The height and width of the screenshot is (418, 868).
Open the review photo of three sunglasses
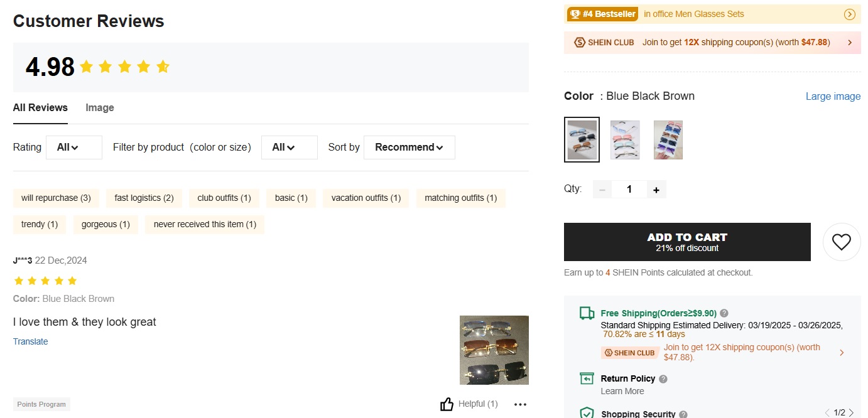click(x=494, y=350)
